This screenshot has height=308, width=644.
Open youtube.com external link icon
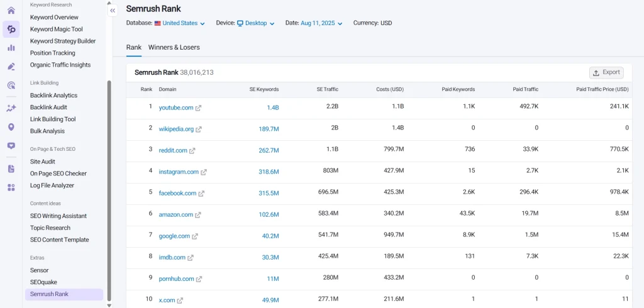coord(198,108)
